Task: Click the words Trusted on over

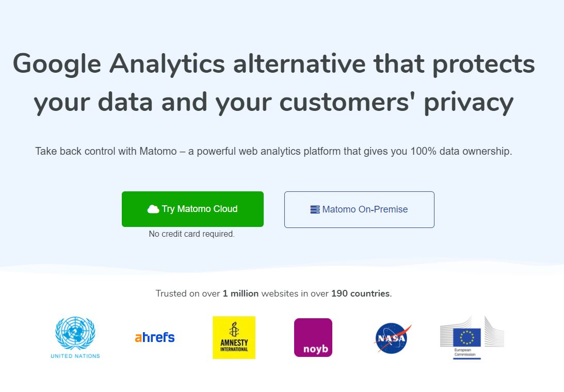Action: [x=188, y=293]
